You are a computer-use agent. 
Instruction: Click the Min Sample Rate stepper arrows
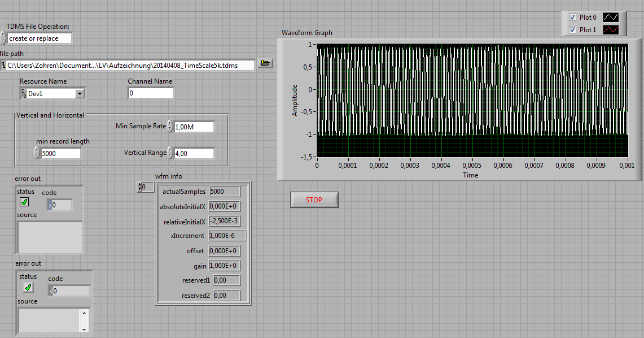coord(170,127)
